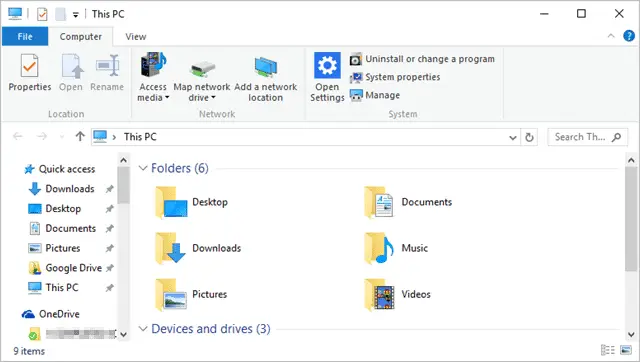Switch to details view in status bar
Image resolution: width=640 pixels, height=362 pixels.
pos(607,350)
